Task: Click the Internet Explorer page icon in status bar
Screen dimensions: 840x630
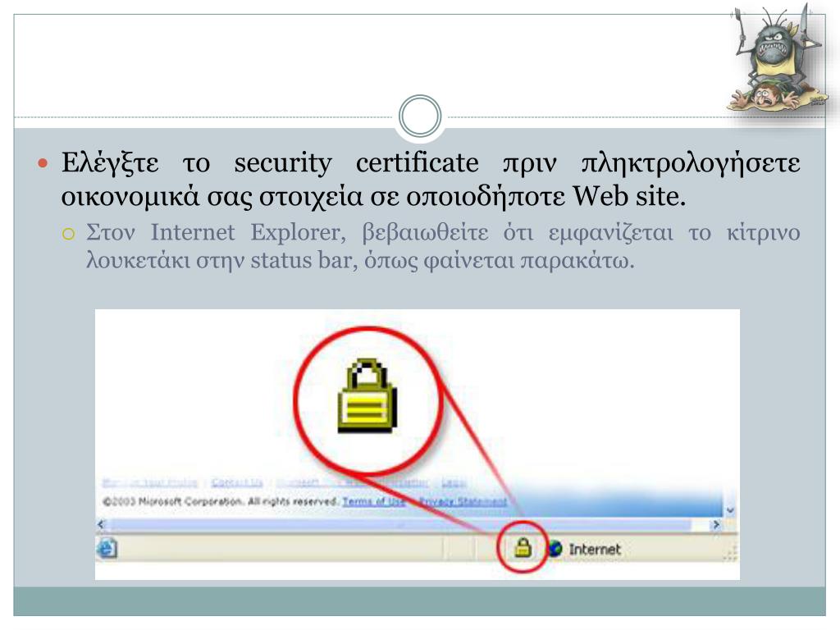Action: [x=107, y=548]
